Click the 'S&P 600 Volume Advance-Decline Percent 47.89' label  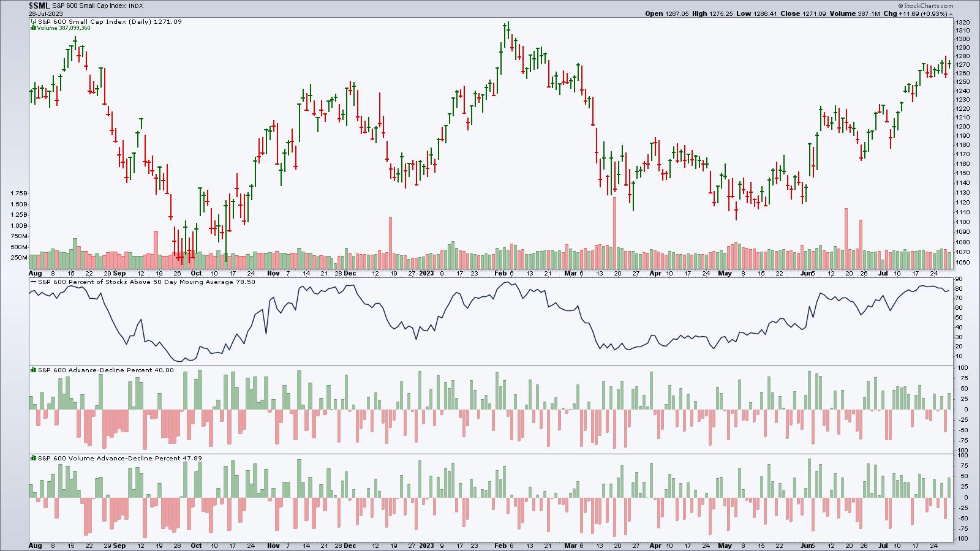(120, 458)
